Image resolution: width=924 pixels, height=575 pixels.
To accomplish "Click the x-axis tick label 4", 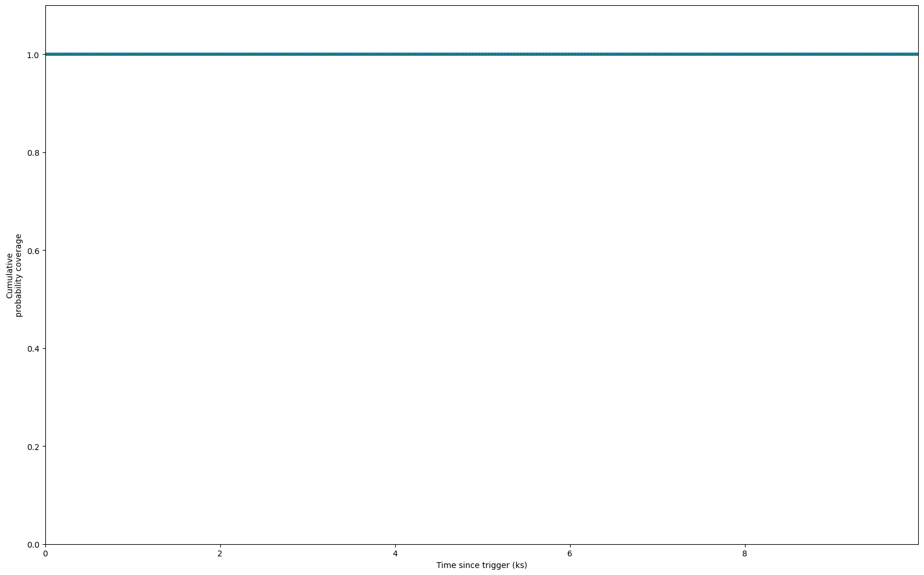I will pos(395,554).
